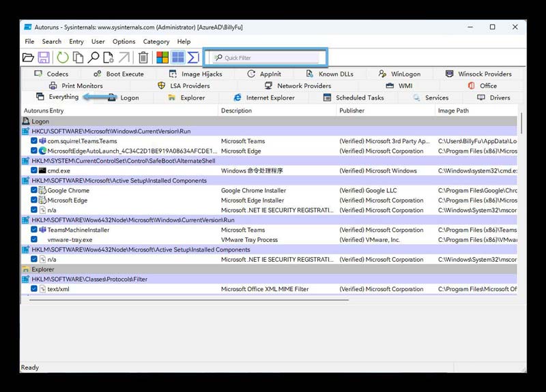The width and height of the screenshot is (546, 392).
Task: Click the Teams icon beside com.squirrel.Teams.Teams
Action: coord(42,141)
